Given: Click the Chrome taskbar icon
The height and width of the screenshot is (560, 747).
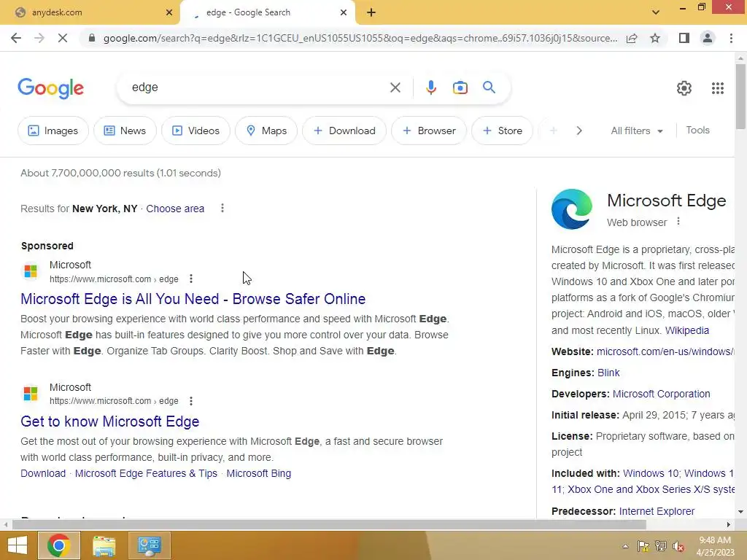Looking at the screenshot, I should coord(58,545).
